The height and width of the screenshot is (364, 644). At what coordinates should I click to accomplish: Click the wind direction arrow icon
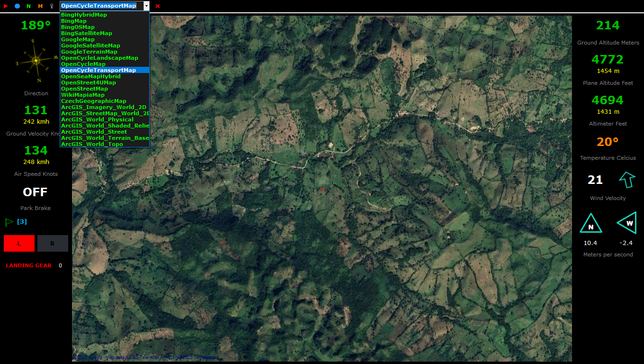626,180
